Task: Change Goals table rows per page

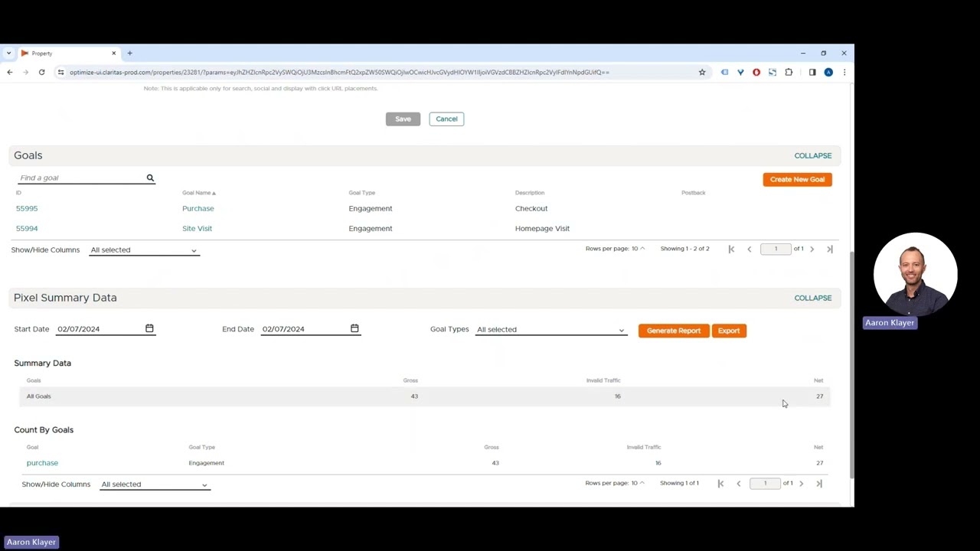Action: 638,249
